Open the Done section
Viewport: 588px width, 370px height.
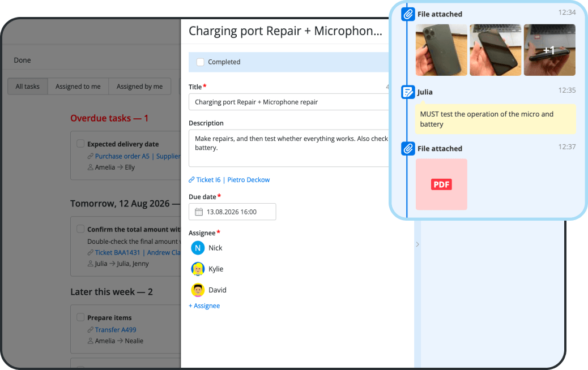point(23,61)
